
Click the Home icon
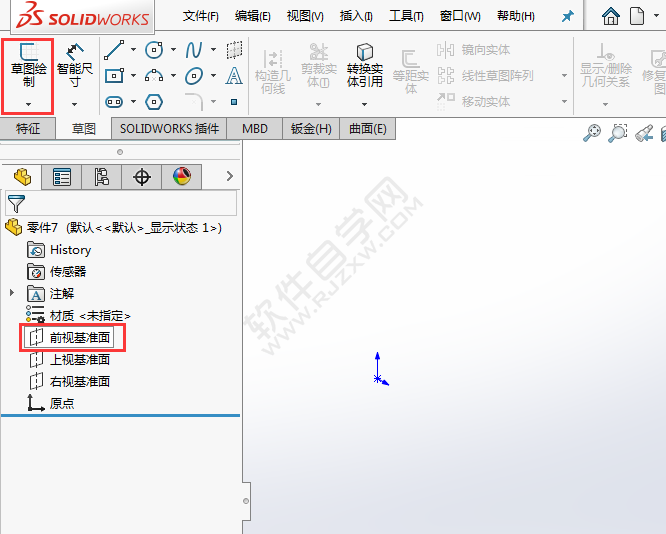pyautogui.click(x=611, y=17)
